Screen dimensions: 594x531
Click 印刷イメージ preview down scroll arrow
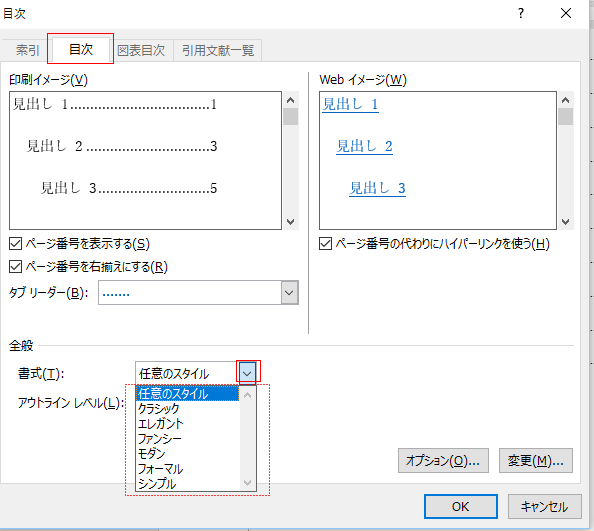pos(291,222)
